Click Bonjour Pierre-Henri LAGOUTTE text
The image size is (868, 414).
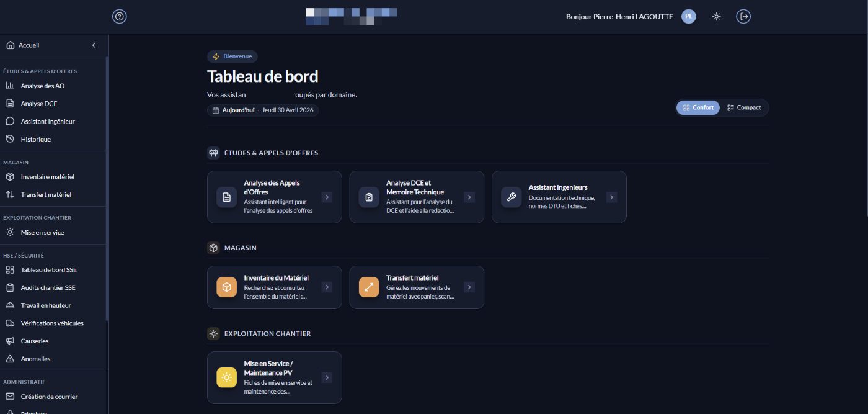coord(619,17)
